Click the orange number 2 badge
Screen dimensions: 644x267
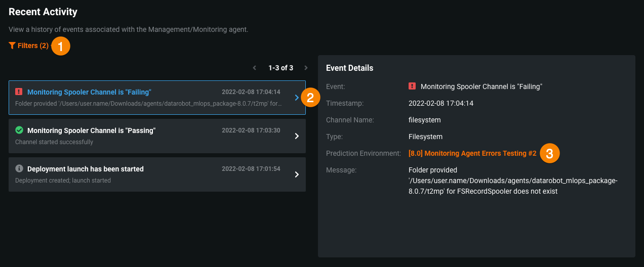[310, 97]
